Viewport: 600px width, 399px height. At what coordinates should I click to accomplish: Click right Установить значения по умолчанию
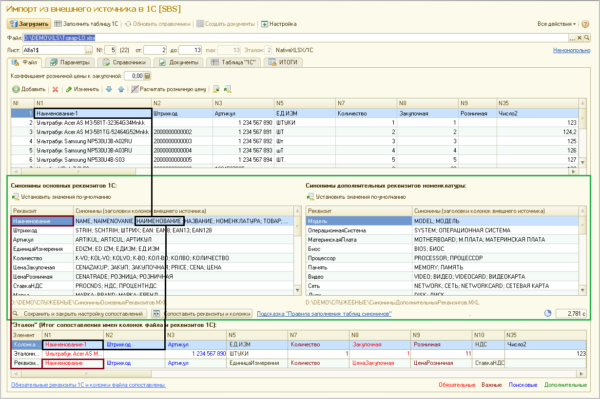click(x=357, y=197)
